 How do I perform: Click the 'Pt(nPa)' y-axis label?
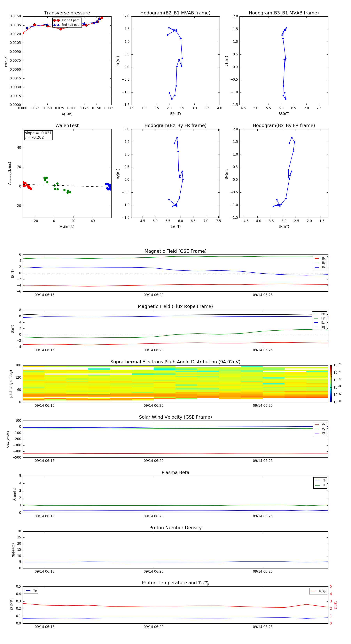(x=6, y=61)
